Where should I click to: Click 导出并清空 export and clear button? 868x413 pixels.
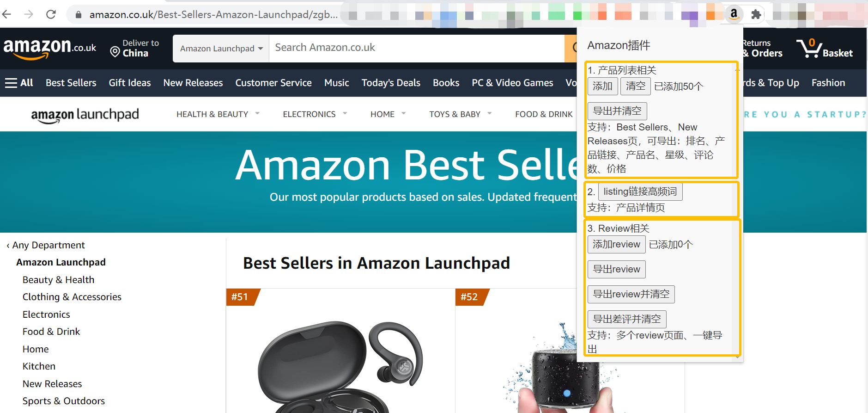coord(617,111)
